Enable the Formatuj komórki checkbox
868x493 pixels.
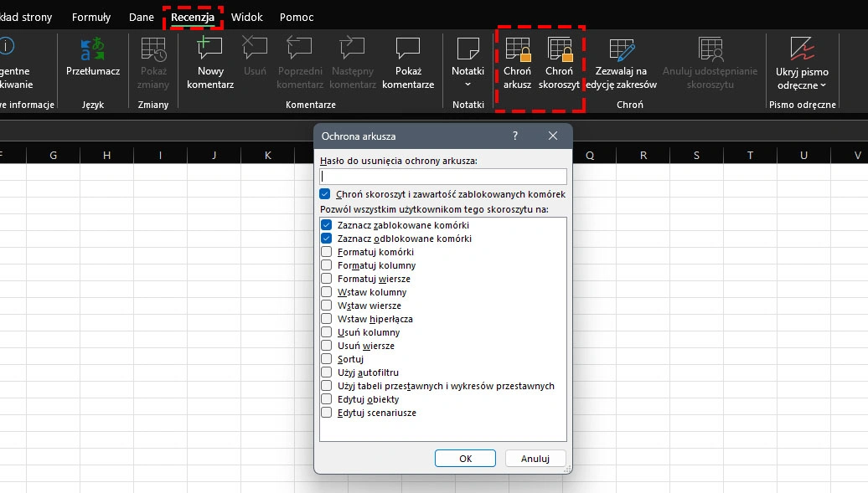pyautogui.click(x=327, y=252)
